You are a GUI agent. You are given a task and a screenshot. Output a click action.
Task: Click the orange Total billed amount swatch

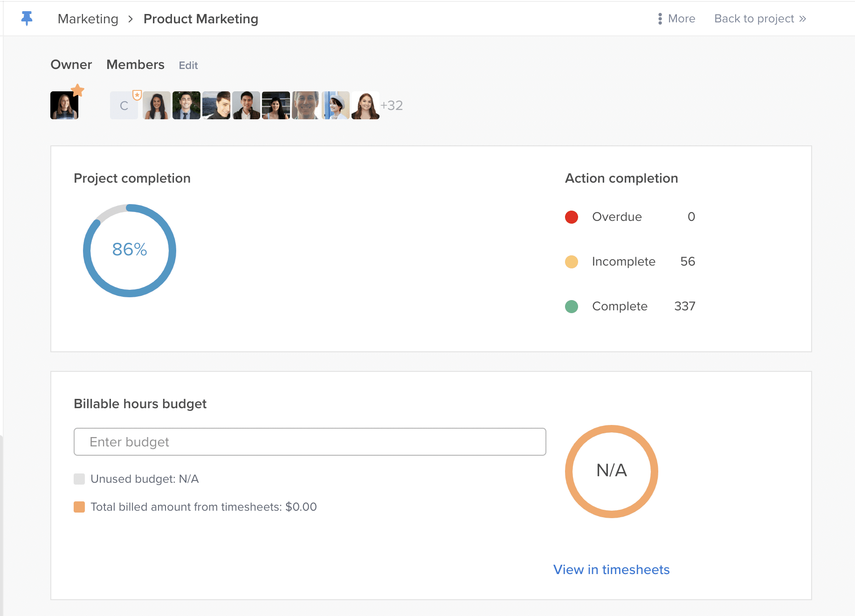[79, 506]
